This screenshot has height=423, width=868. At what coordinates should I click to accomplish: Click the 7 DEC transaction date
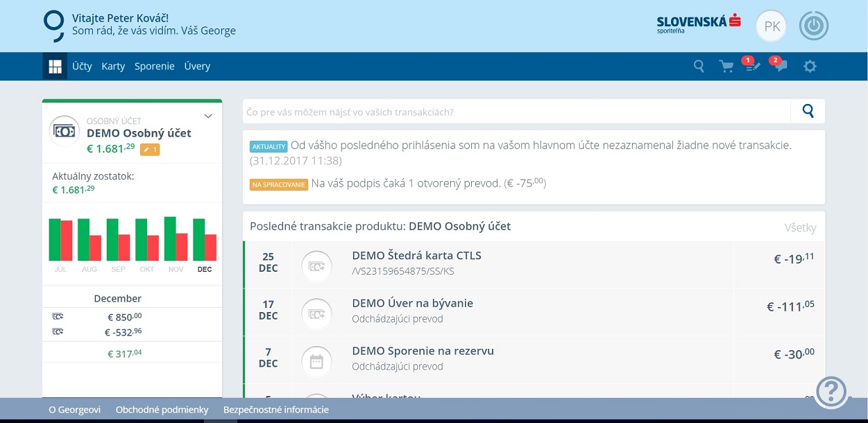[x=269, y=358]
